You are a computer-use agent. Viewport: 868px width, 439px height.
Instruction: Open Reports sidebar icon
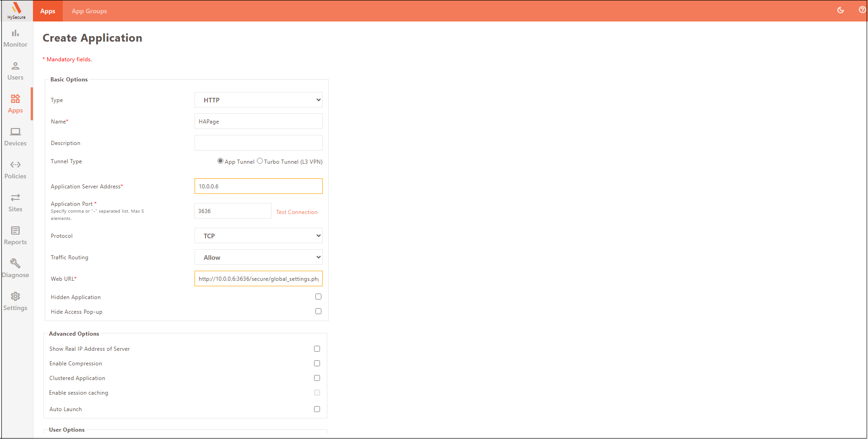point(16,236)
